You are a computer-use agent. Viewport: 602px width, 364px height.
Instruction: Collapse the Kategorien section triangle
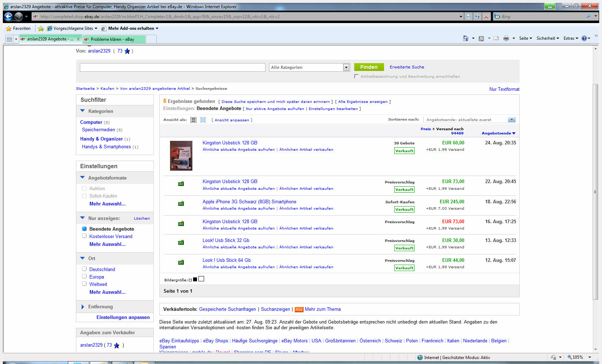83,111
